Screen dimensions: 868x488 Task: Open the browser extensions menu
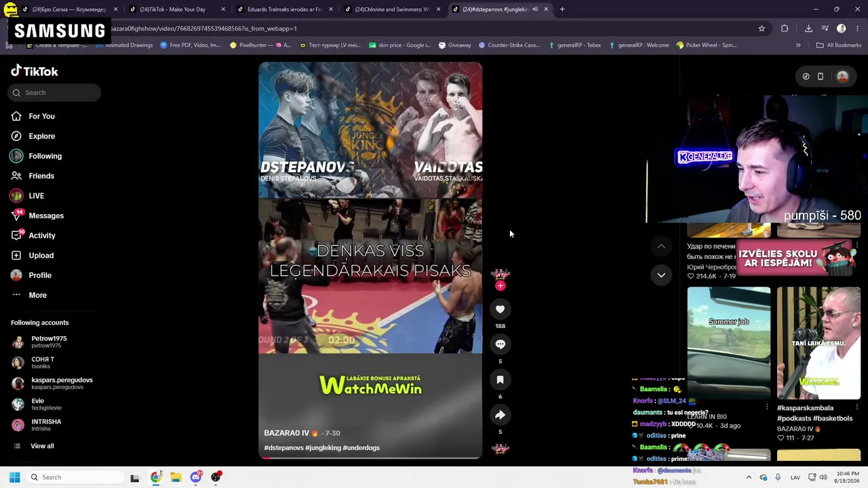(x=785, y=28)
